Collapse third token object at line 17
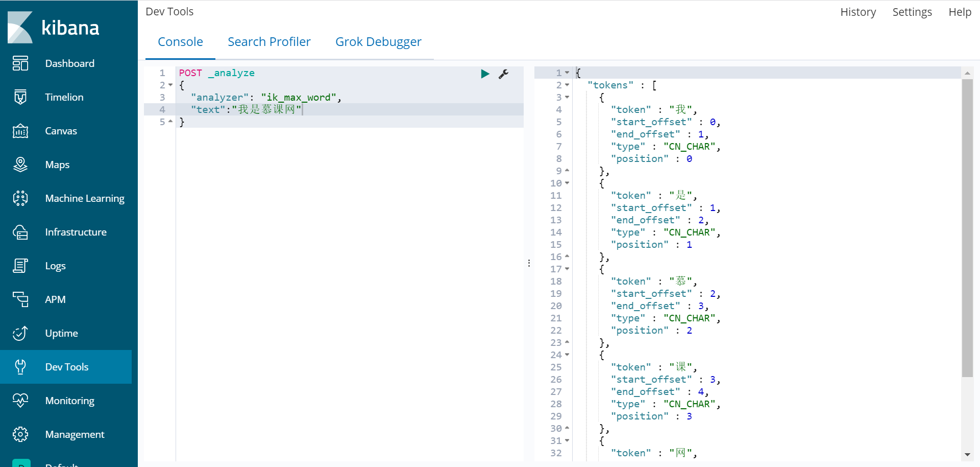The height and width of the screenshot is (467, 980). pyautogui.click(x=567, y=269)
